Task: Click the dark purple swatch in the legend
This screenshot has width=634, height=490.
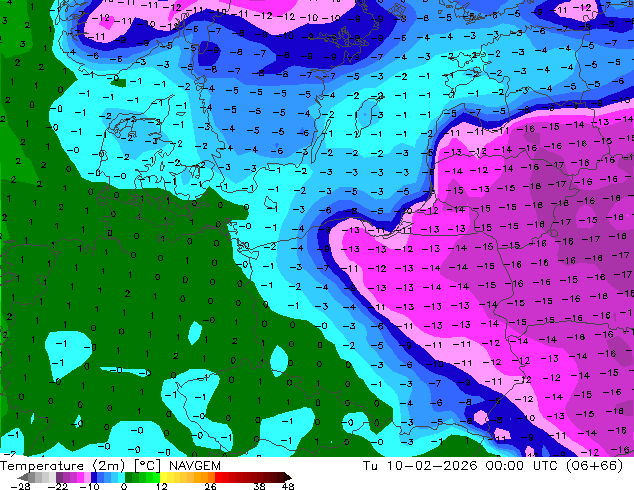Action: pos(59,477)
